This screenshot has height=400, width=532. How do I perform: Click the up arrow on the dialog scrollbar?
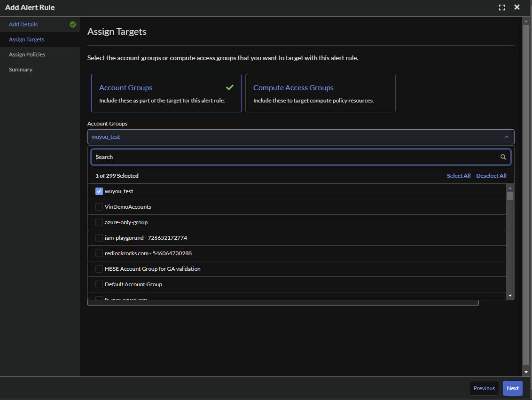(525, 20)
